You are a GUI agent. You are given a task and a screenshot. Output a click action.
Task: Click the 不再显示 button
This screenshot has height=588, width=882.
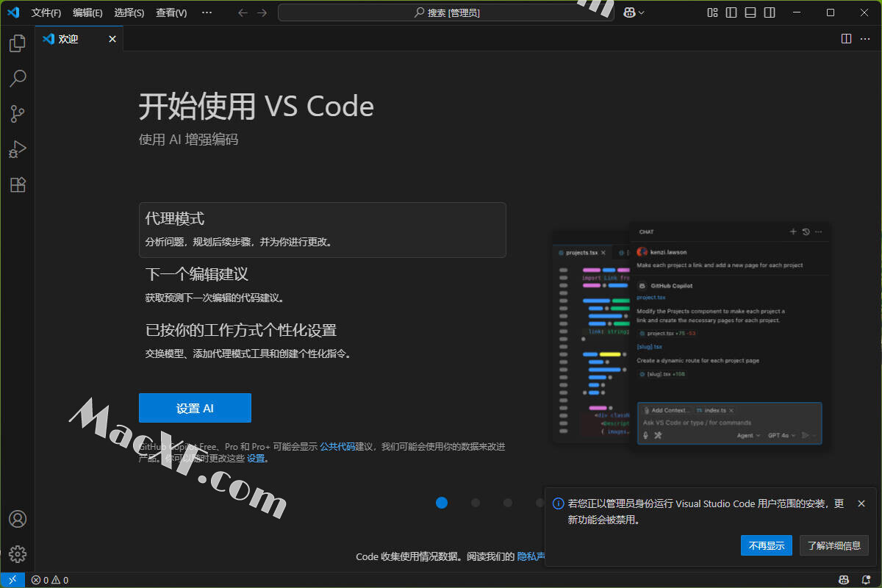coord(767,545)
